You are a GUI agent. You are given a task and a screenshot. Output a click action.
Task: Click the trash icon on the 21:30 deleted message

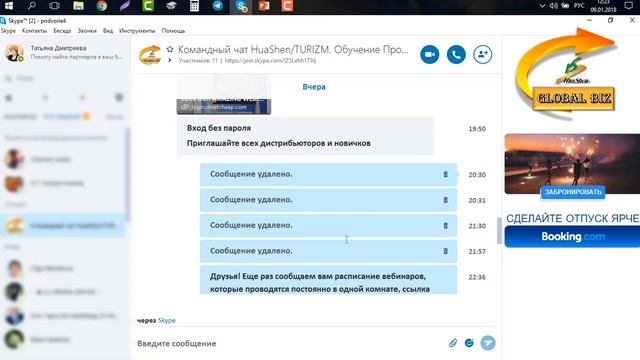[445, 225]
